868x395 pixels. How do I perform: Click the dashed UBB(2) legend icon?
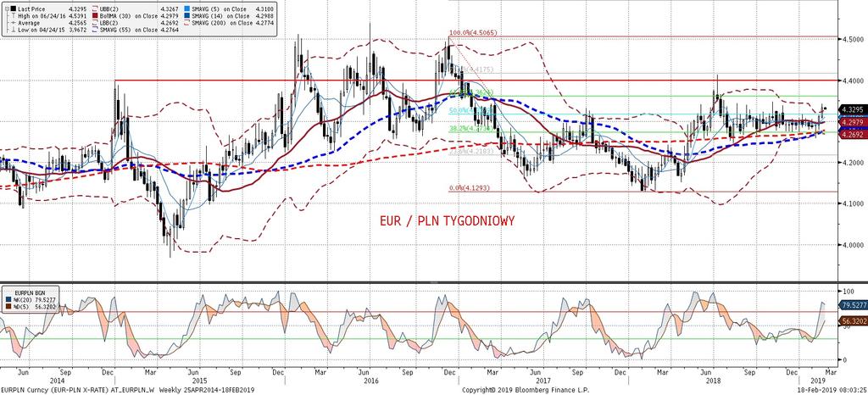[x=95, y=8]
